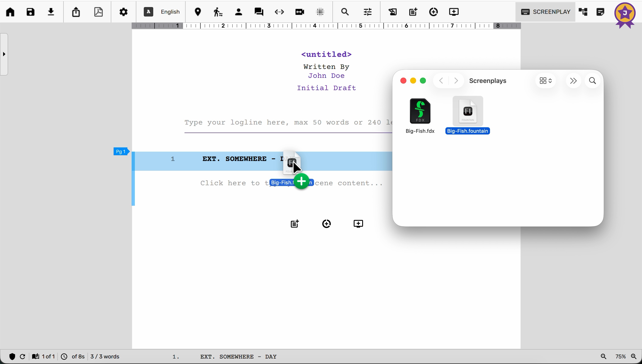Open the search magnifier in toolbar
The height and width of the screenshot is (364, 642).
(x=345, y=12)
